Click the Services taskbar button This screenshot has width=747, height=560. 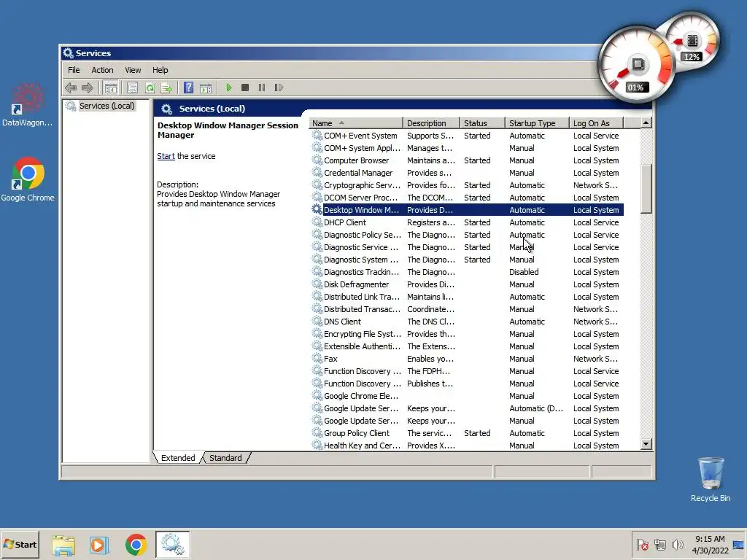click(172, 544)
